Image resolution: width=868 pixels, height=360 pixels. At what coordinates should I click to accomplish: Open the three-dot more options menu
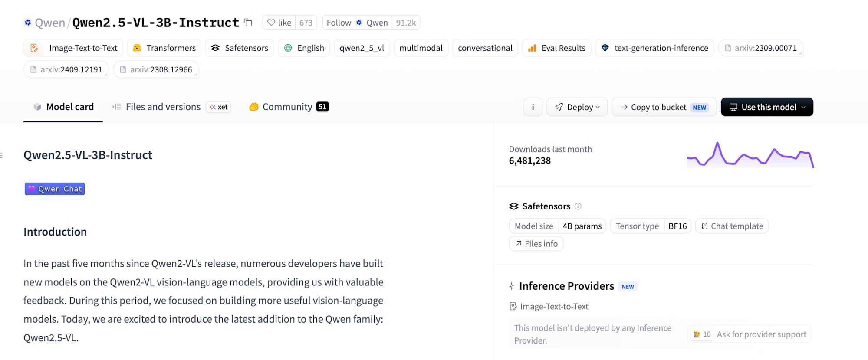coord(533,107)
